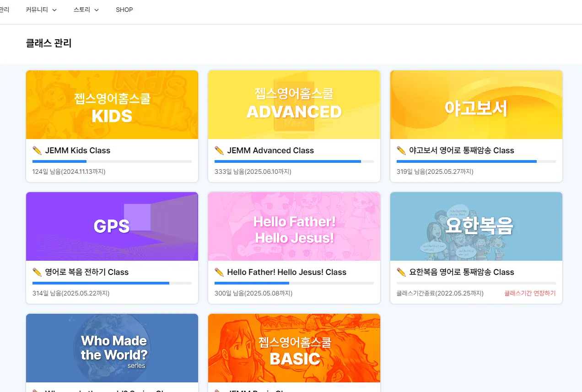Open the purple GPS banner thumbnail

[112, 226]
